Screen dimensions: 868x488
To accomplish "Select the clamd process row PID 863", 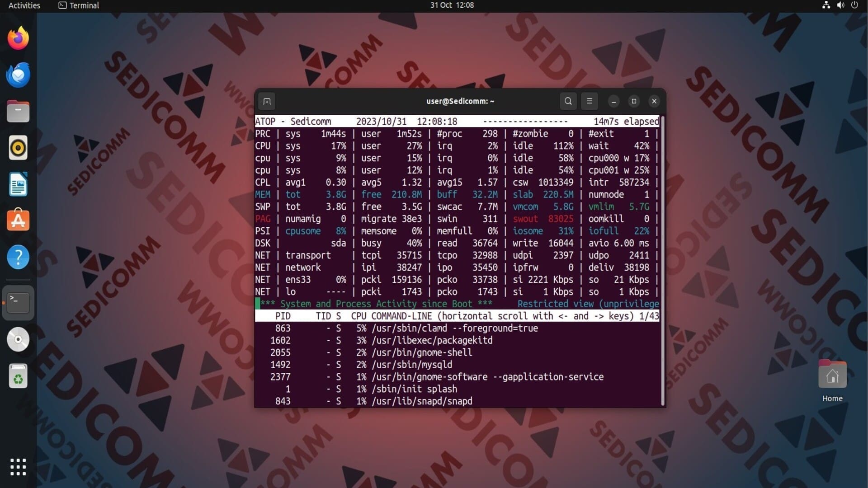I will (457, 328).
